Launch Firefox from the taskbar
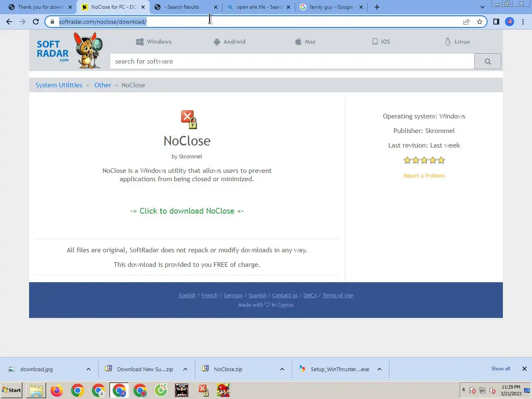 click(57, 390)
